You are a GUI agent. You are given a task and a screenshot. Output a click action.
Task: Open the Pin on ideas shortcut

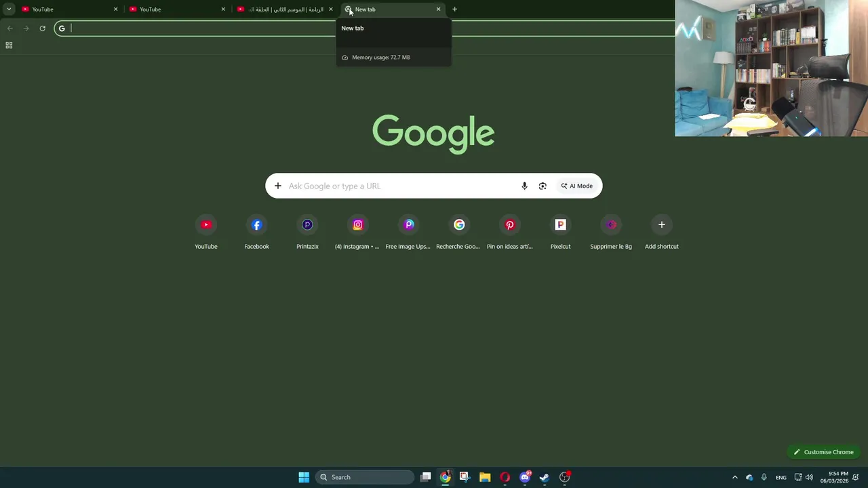pyautogui.click(x=509, y=232)
